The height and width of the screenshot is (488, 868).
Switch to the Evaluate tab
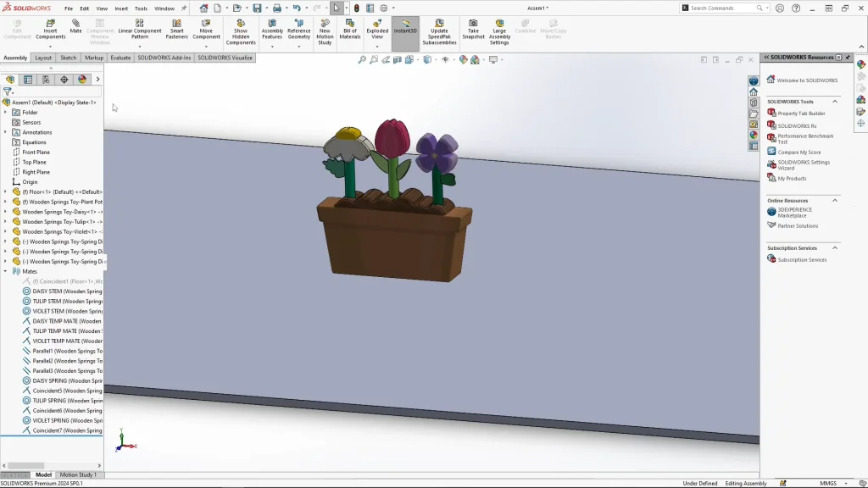click(120, 58)
